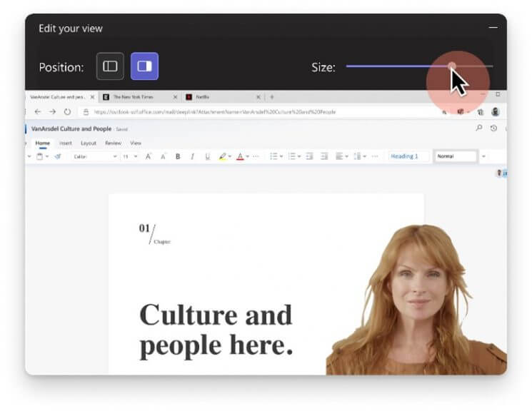Image resolution: width=532 pixels, height=411 pixels.
Task: Apply the Heading 1 style
Action: (408, 156)
